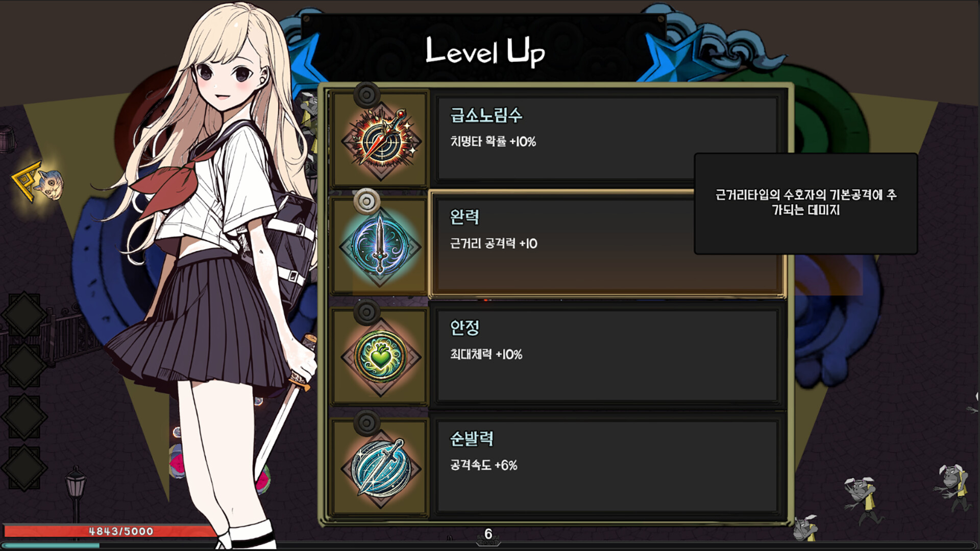Click the 급소노림수 dagger target icon

381,139
